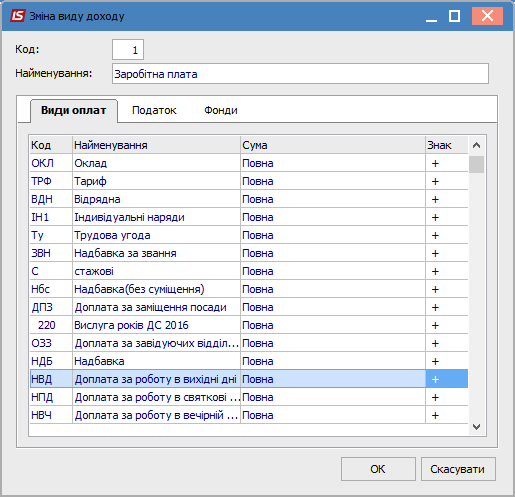Select the Види оплат tab
Viewport: 515px width, 497px height.
click(x=74, y=110)
